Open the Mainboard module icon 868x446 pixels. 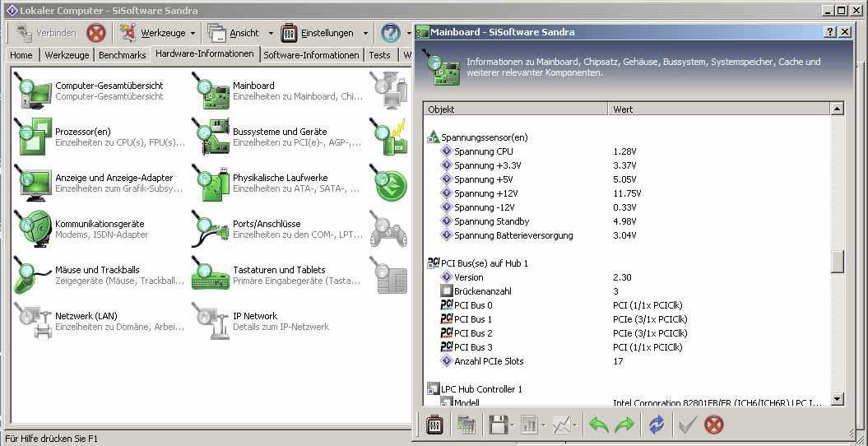(211, 91)
